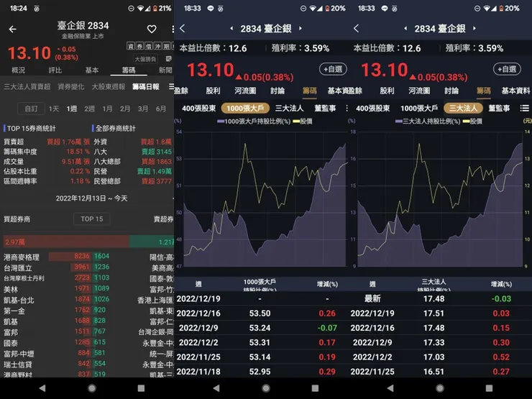Open the 大股東週報 sub-tab

[109, 86]
